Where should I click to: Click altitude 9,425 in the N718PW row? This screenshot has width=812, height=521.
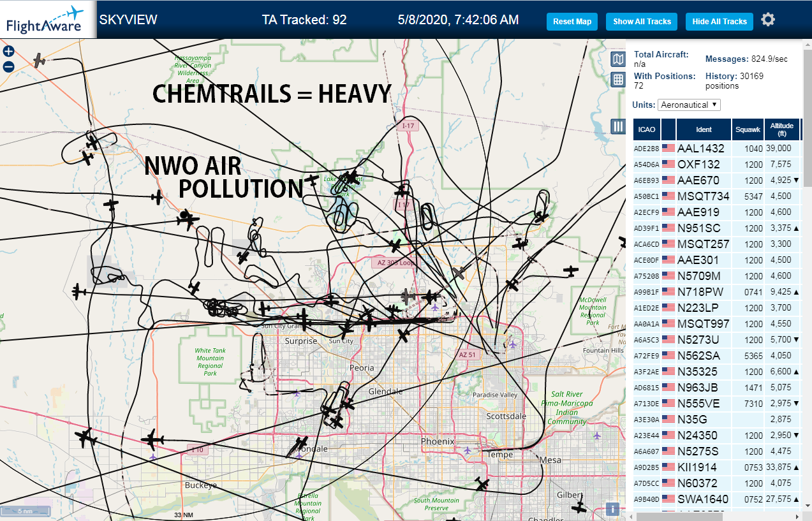pyautogui.click(x=781, y=291)
